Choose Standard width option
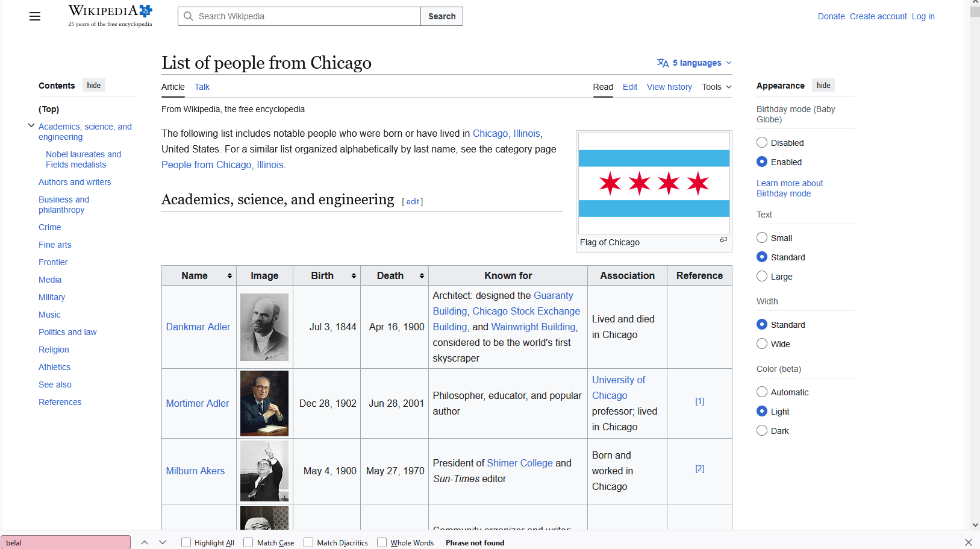 tap(762, 325)
